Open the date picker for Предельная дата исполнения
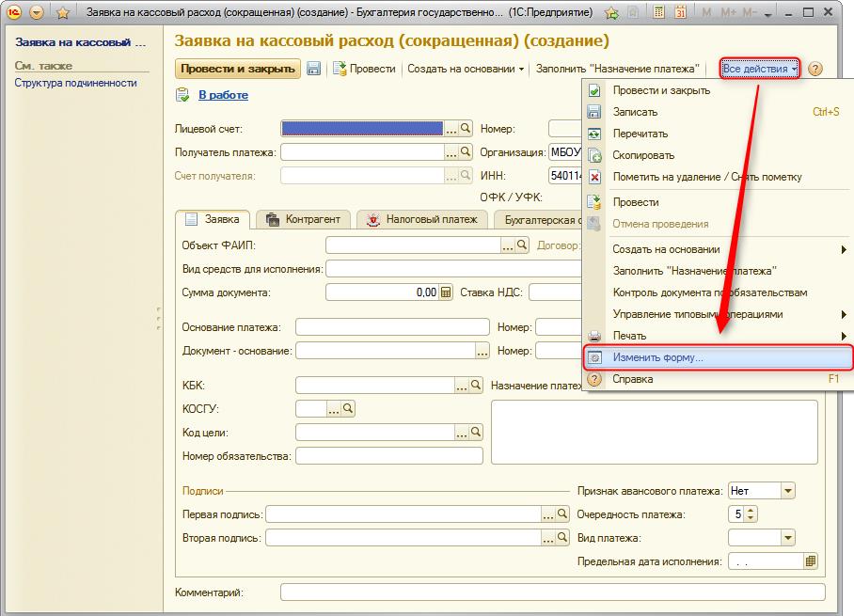854x616 pixels. pyautogui.click(x=811, y=561)
